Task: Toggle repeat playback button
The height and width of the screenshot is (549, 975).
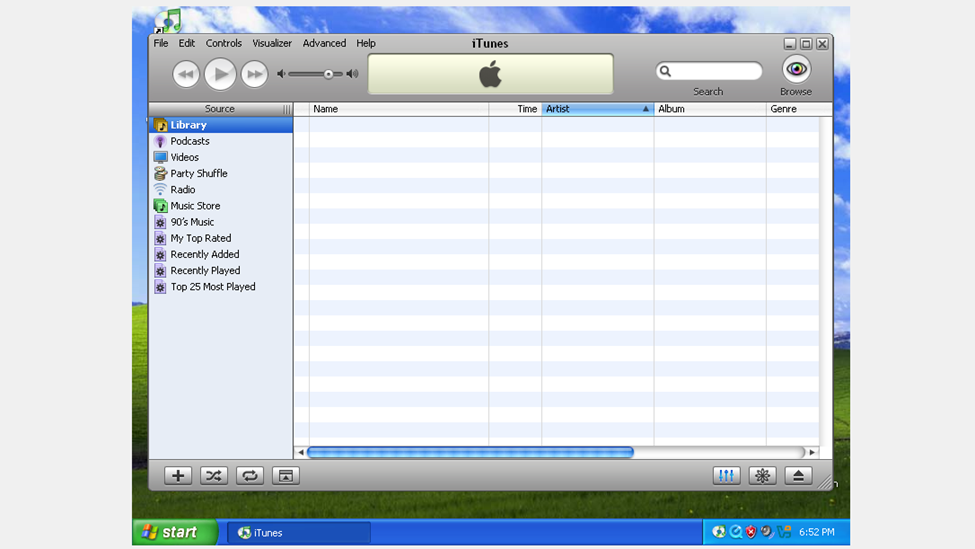Action: (250, 476)
